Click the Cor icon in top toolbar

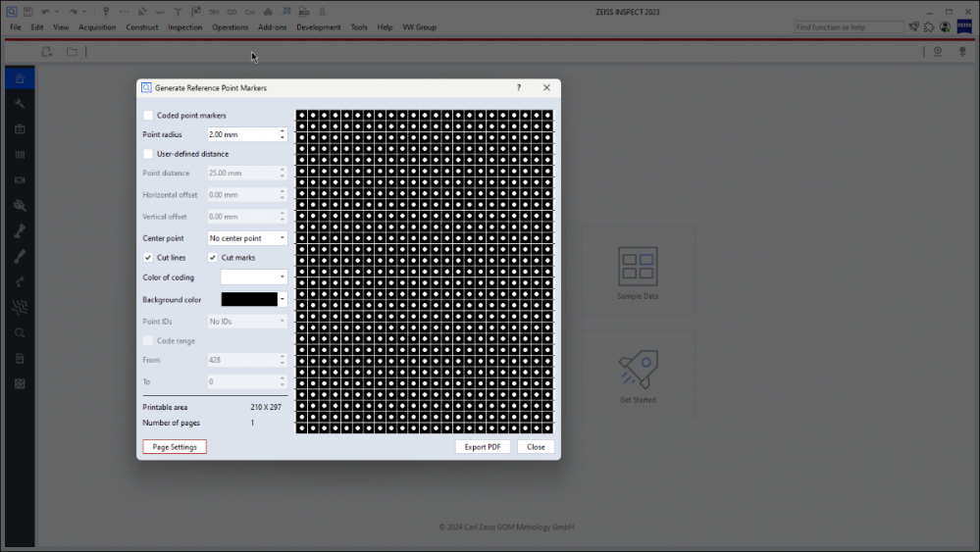point(250,11)
